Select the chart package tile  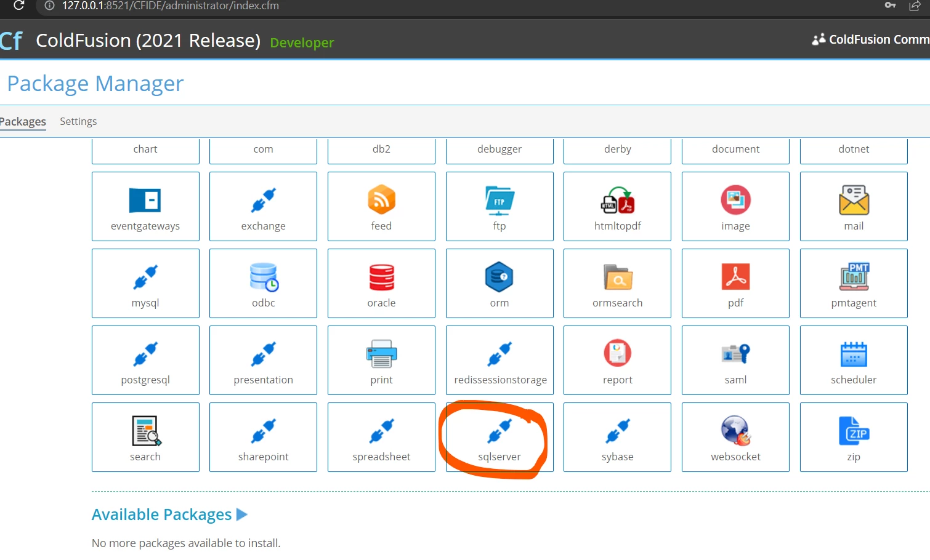tap(145, 151)
